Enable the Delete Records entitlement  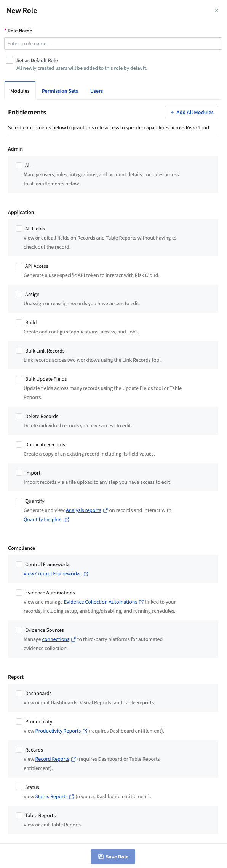(x=19, y=416)
